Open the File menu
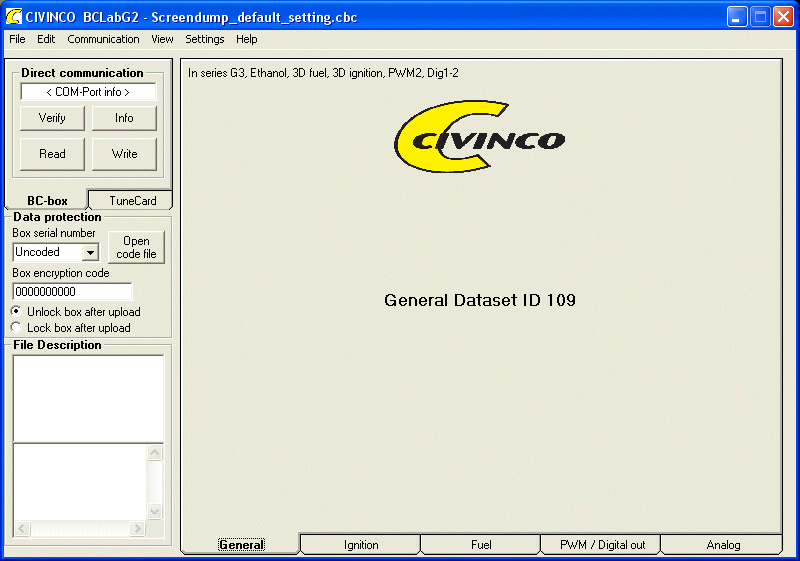 (x=17, y=39)
